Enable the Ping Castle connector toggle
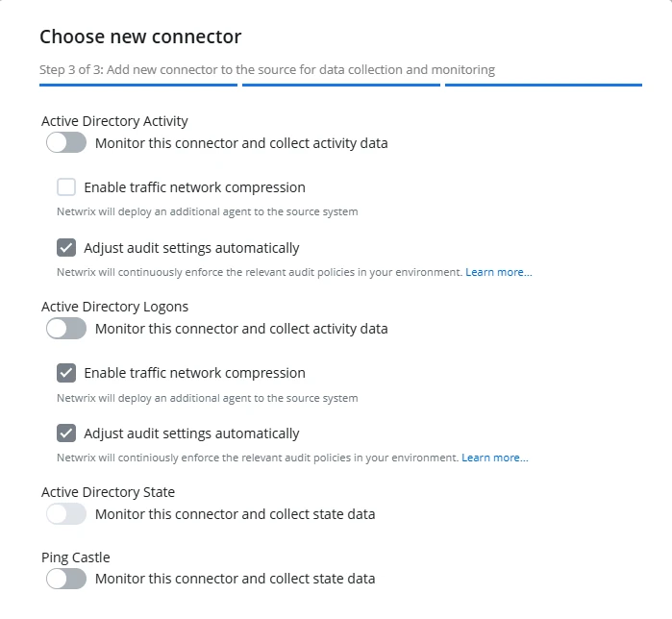 tap(66, 579)
